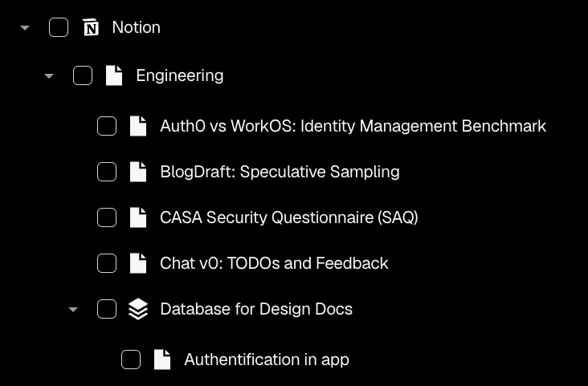Click the Chat v0 page document icon
Screen dimensions: 588x386
tap(139, 263)
